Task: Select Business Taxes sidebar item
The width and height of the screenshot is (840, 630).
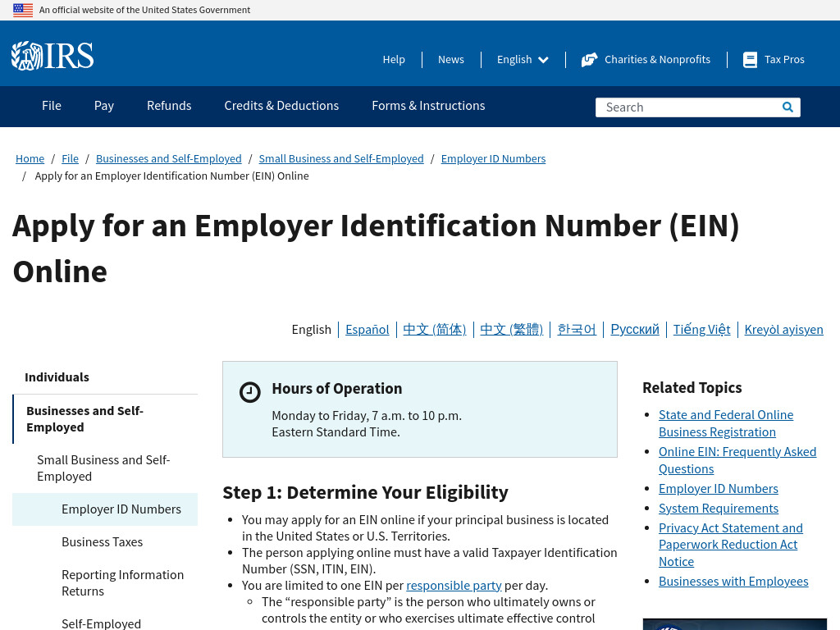Action: pos(103,541)
